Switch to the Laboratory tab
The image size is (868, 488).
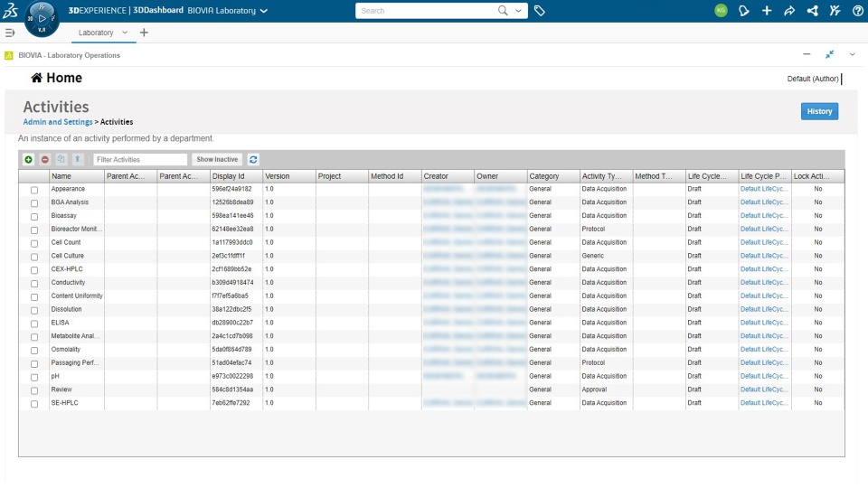pos(96,33)
